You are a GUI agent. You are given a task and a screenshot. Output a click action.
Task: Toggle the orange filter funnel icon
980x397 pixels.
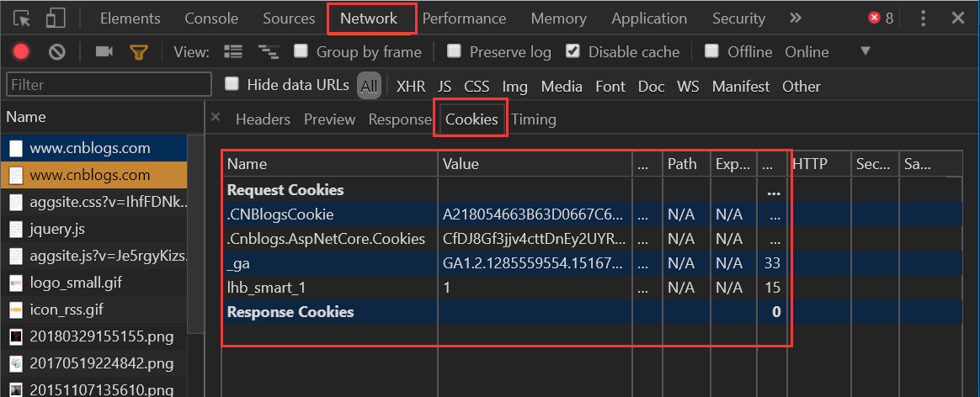pos(138,52)
